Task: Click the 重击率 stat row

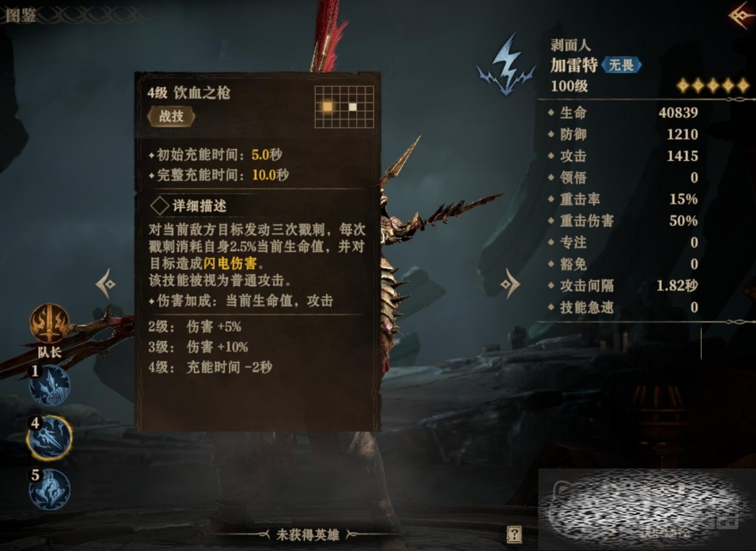Action: click(623, 199)
